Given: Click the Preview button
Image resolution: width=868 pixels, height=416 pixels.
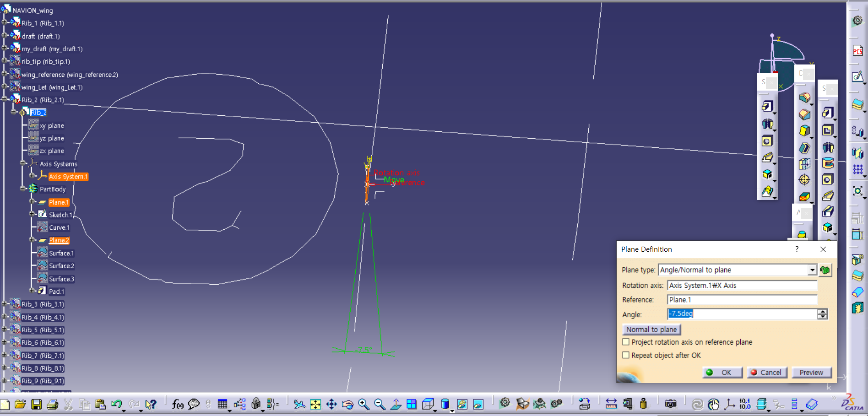Looking at the screenshot, I should coord(811,373).
